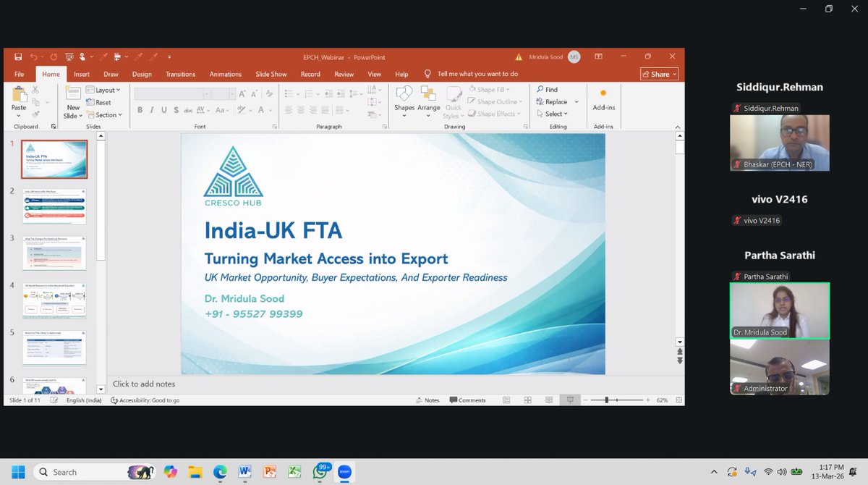
Task: Toggle the Comments pane in status bar
Action: (x=467, y=400)
